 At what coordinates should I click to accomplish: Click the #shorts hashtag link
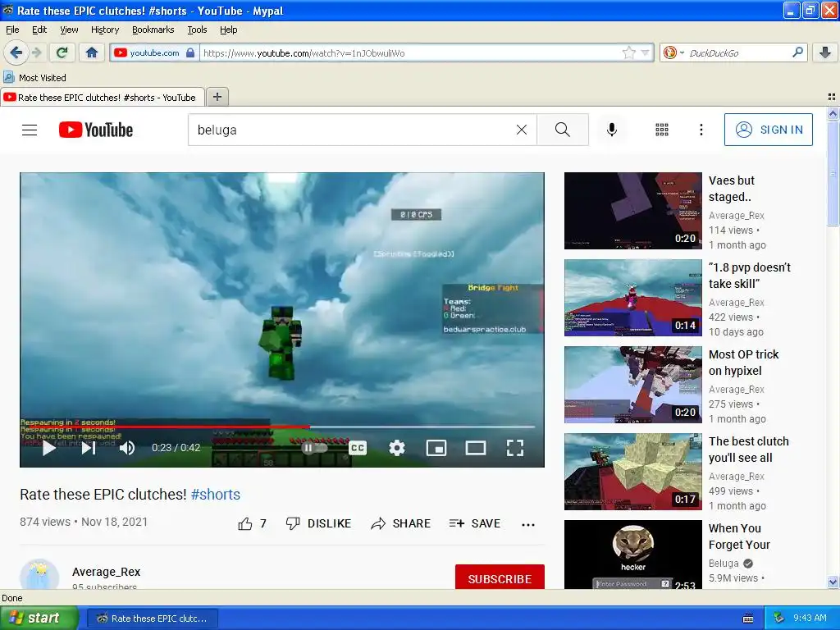216,495
